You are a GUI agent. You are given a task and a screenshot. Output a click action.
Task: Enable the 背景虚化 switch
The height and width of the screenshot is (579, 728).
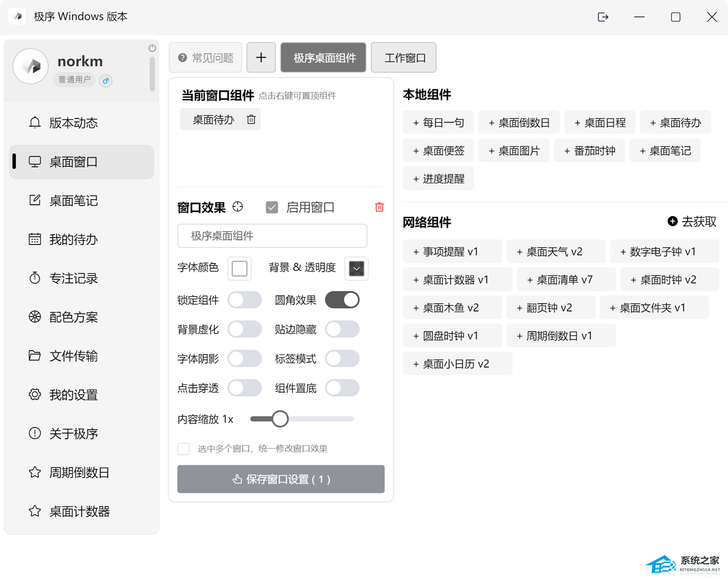(245, 329)
